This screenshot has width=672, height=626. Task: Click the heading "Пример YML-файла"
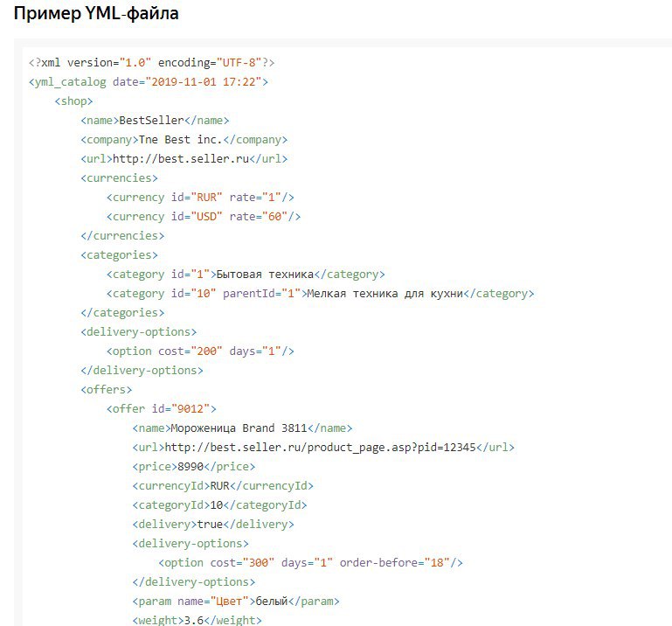[x=96, y=13]
